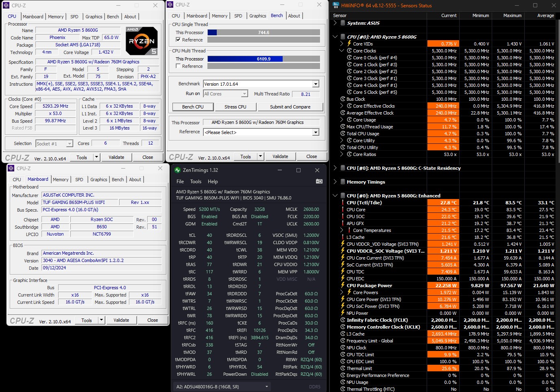Click Tools button in Bench CPU-Z window
This screenshot has height=392, width=560.
245,156
